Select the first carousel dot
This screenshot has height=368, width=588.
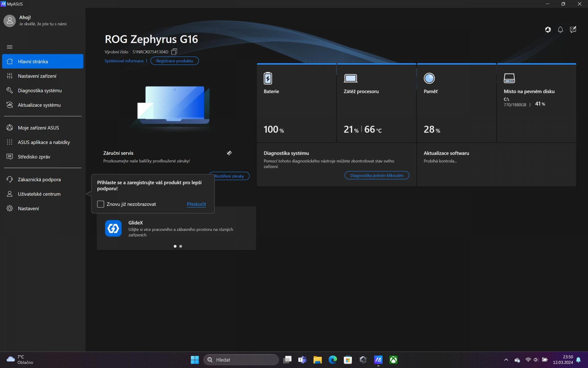pyautogui.click(x=175, y=246)
